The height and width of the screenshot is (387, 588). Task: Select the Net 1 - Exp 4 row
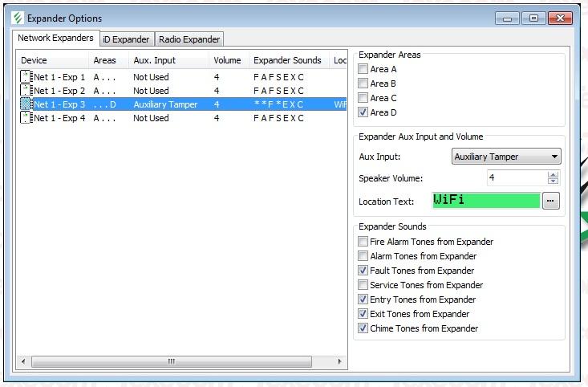pyautogui.click(x=183, y=118)
